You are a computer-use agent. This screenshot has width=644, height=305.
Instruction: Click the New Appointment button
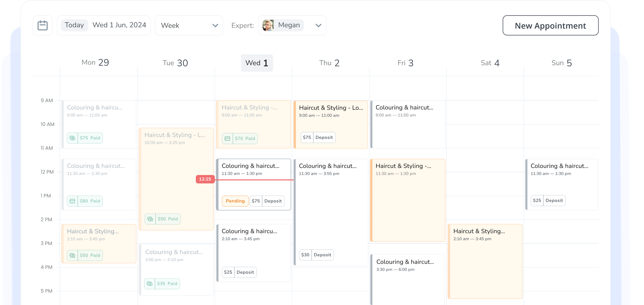(x=550, y=25)
